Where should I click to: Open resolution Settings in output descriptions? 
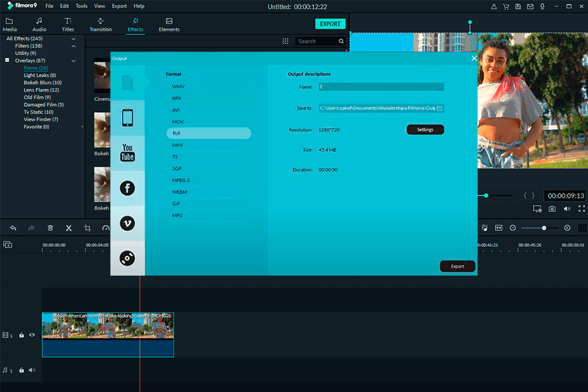[425, 129]
